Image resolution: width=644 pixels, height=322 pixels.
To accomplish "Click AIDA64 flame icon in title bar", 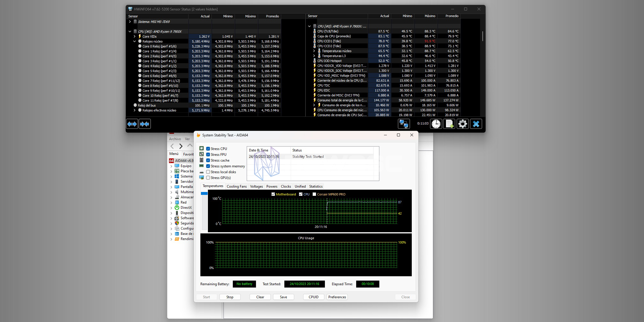I will (198, 135).
